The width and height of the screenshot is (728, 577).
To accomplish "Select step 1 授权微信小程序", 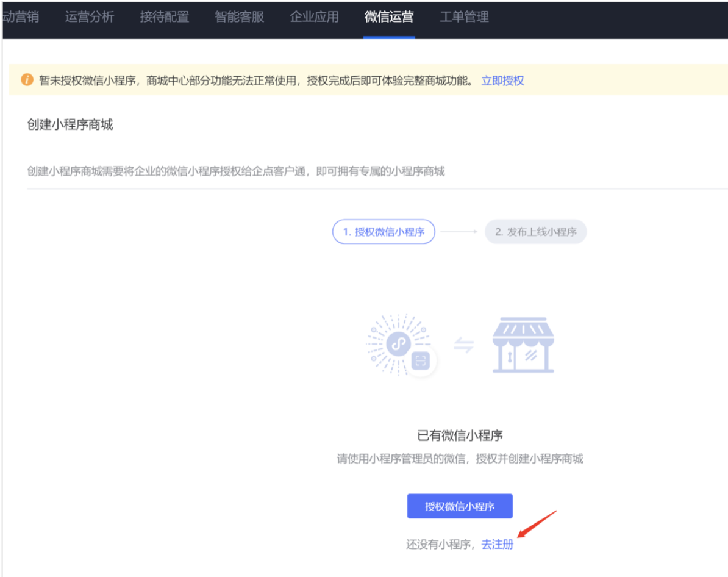I will tap(384, 231).
